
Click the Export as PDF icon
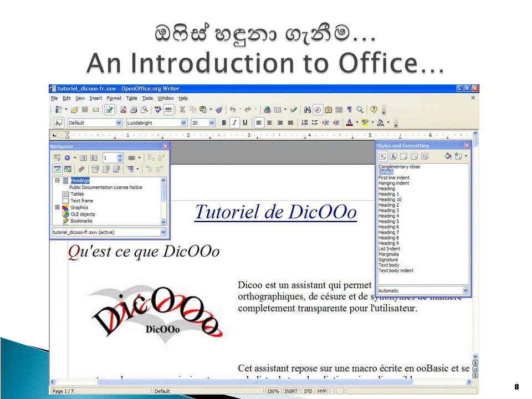(123, 110)
